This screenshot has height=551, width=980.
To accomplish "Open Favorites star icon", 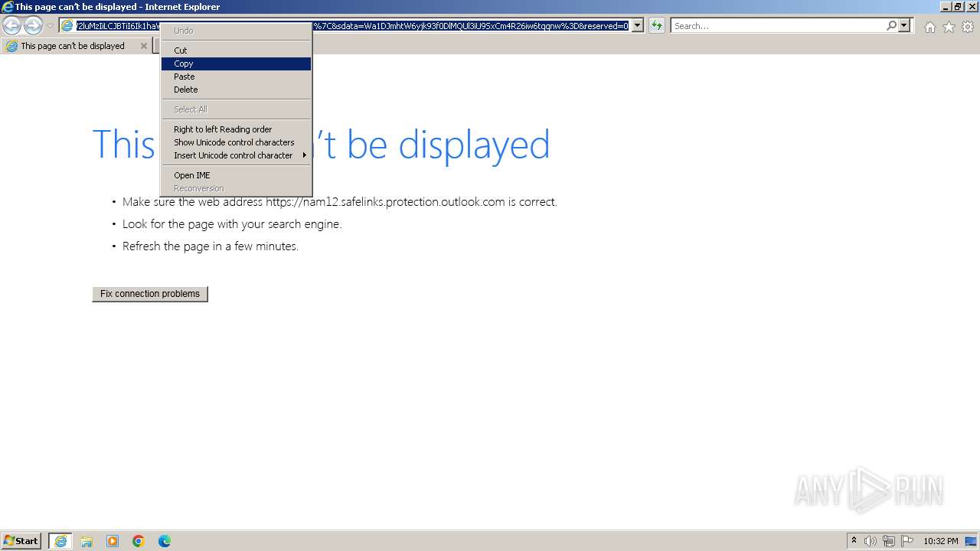I will click(949, 27).
